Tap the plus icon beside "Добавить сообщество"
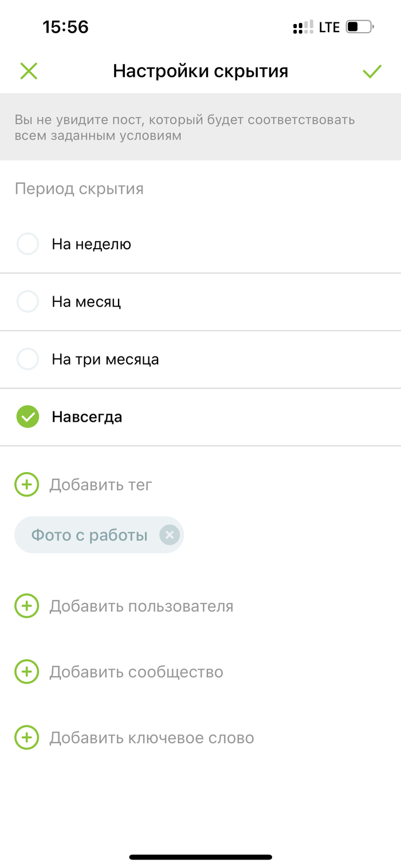This screenshot has width=401, height=868. click(26, 671)
